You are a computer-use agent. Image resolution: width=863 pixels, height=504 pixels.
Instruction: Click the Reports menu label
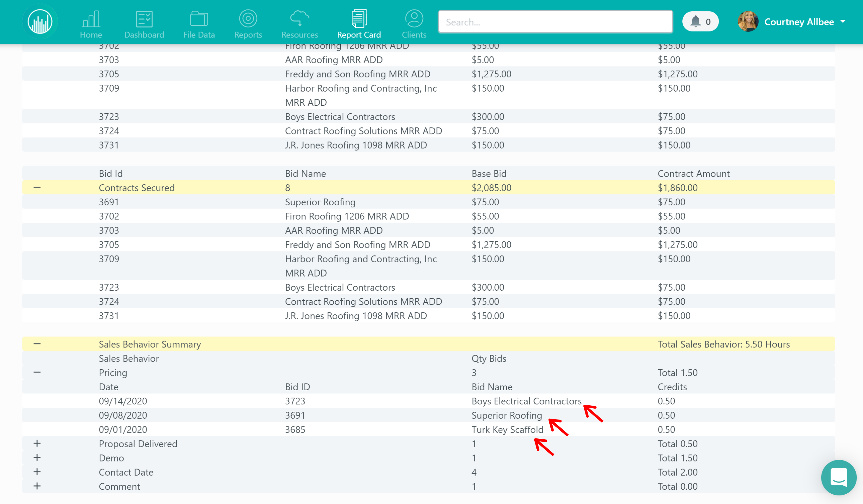pyautogui.click(x=248, y=35)
